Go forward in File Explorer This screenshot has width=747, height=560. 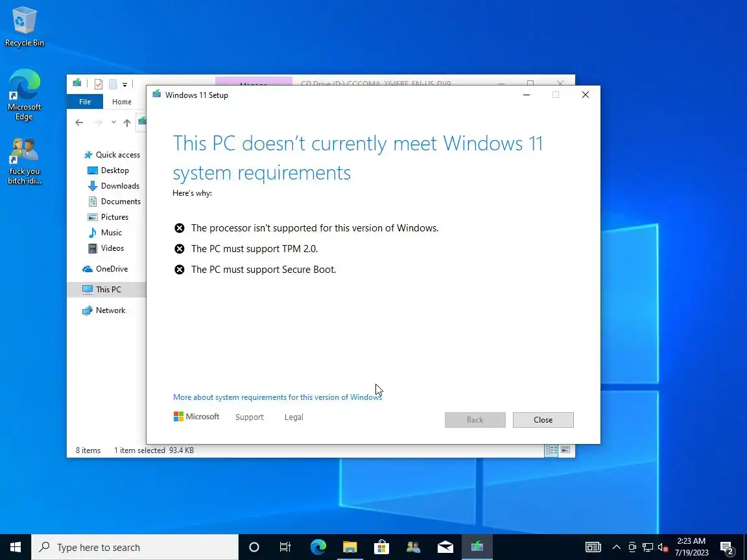click(98, 122)
